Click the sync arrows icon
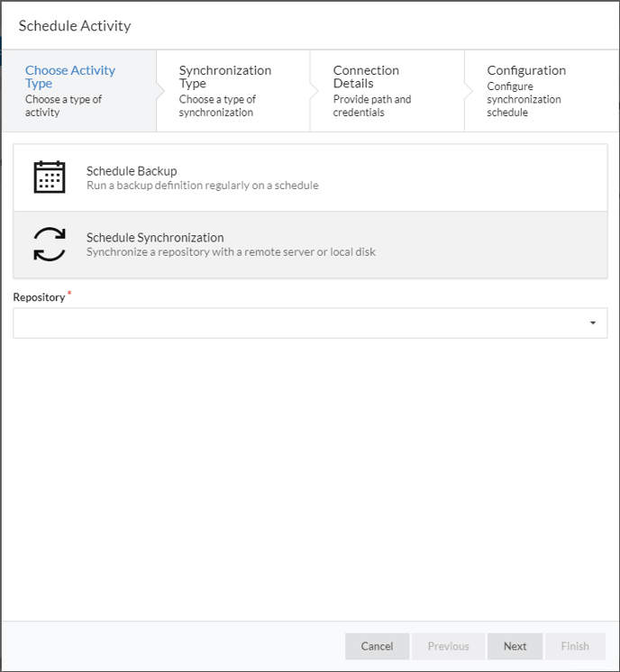This screenshot has height=672, width=620. 50,244
